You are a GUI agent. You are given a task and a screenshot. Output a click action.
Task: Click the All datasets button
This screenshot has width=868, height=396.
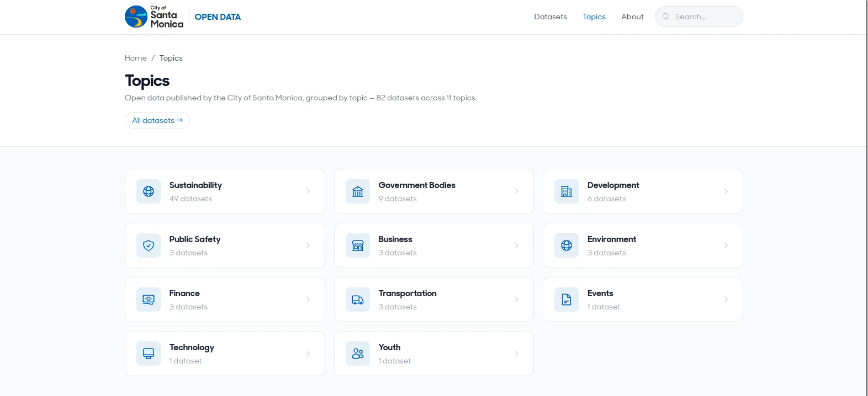tap(157, 120)
